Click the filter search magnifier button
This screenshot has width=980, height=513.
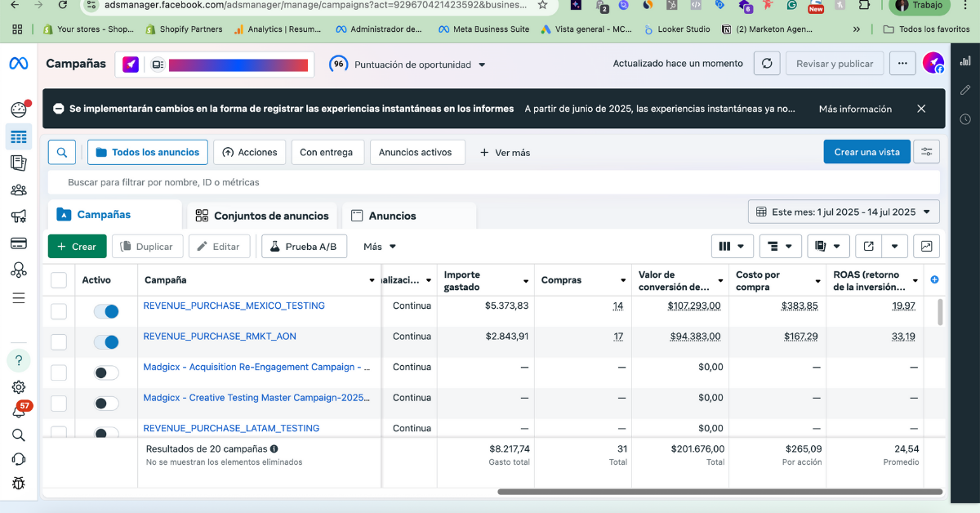pos(62,152)
